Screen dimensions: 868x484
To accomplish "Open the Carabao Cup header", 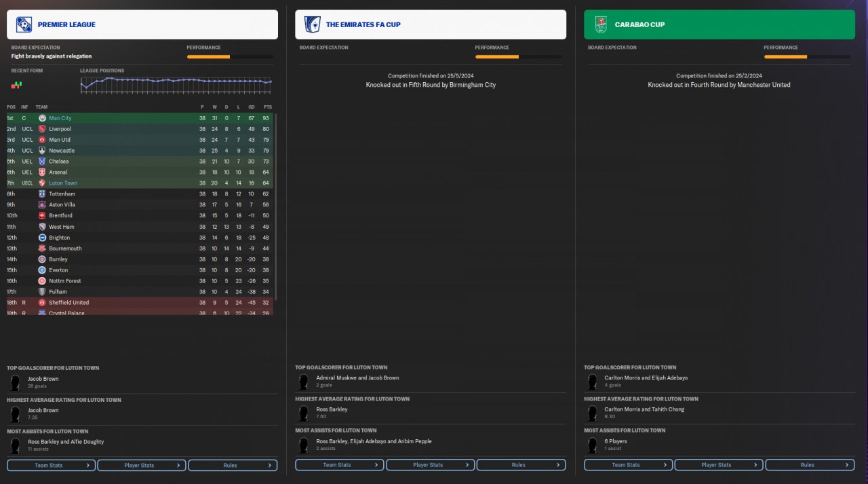I will click(x=719, y=24).
